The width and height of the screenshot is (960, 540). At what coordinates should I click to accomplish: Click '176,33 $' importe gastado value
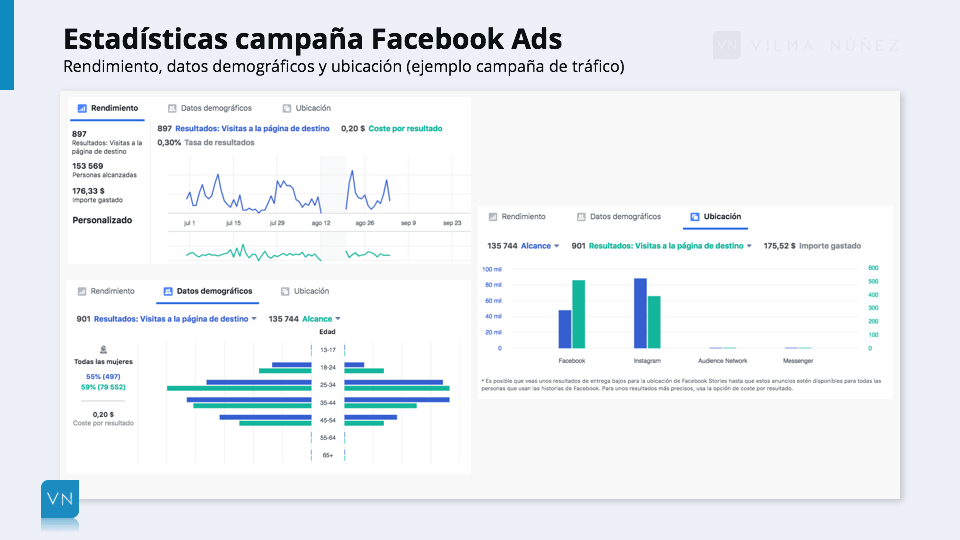click(88, 191)
